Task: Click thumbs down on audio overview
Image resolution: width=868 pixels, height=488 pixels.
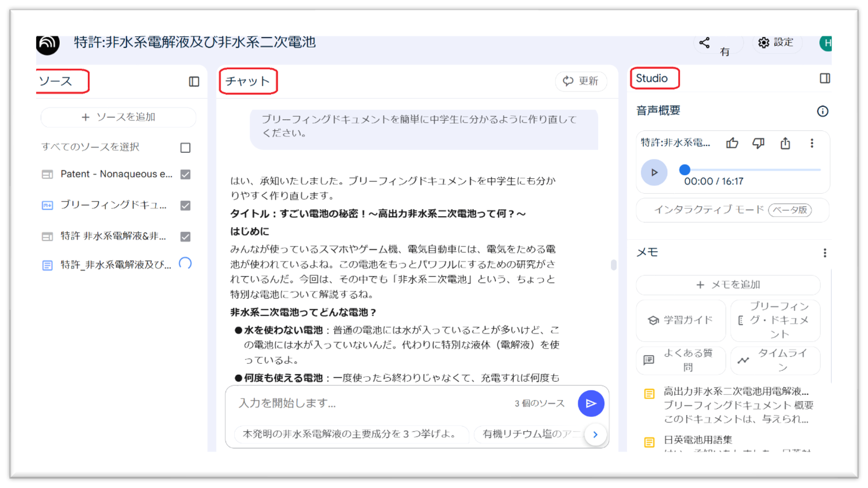Action: click(x=758, y=143)
